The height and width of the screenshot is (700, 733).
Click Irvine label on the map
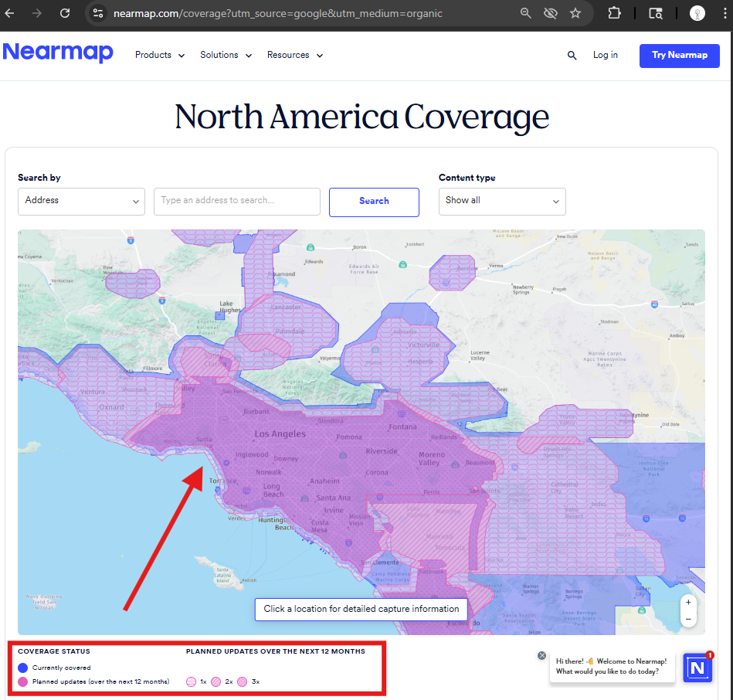click(x=334, y=510)
